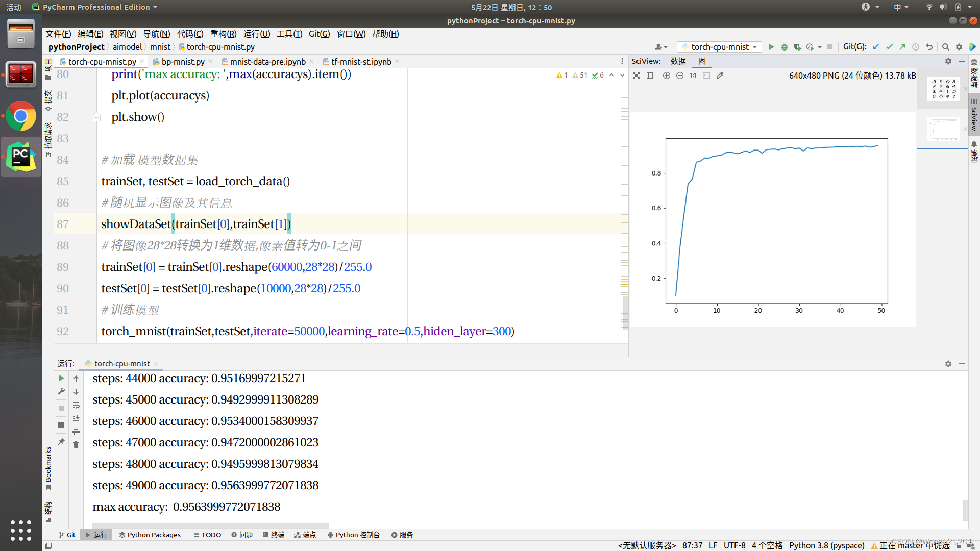The height and width of the screenshot is (551, 980).
Task: Open the 运行(U) menu
Action: coord(256,34)
